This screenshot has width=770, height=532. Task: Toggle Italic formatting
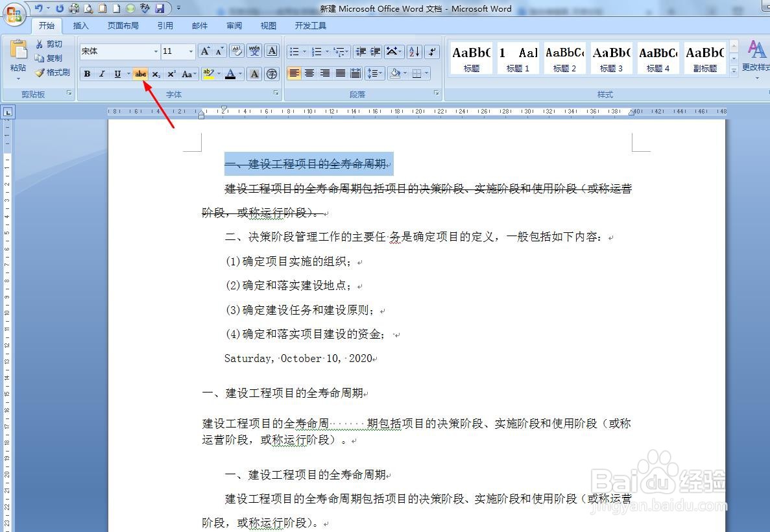pyautogui.click(x=101, y=73)
